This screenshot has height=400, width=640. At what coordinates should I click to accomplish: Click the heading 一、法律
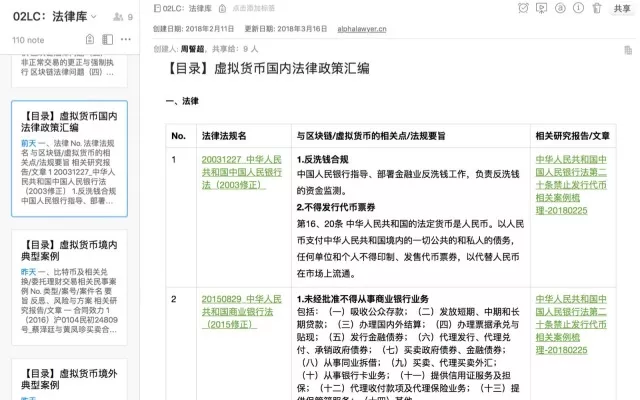click(182, 101)
